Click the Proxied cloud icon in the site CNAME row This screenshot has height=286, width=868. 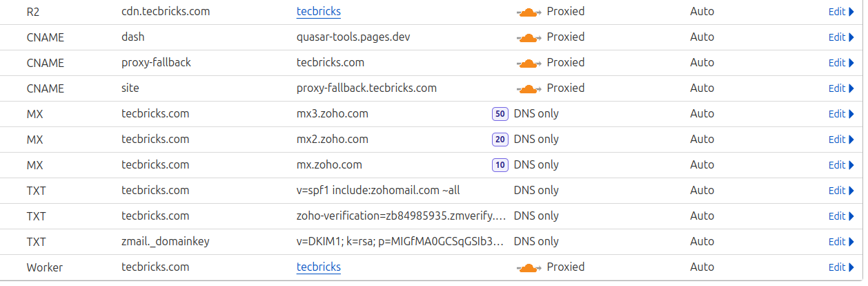[529, 88]
